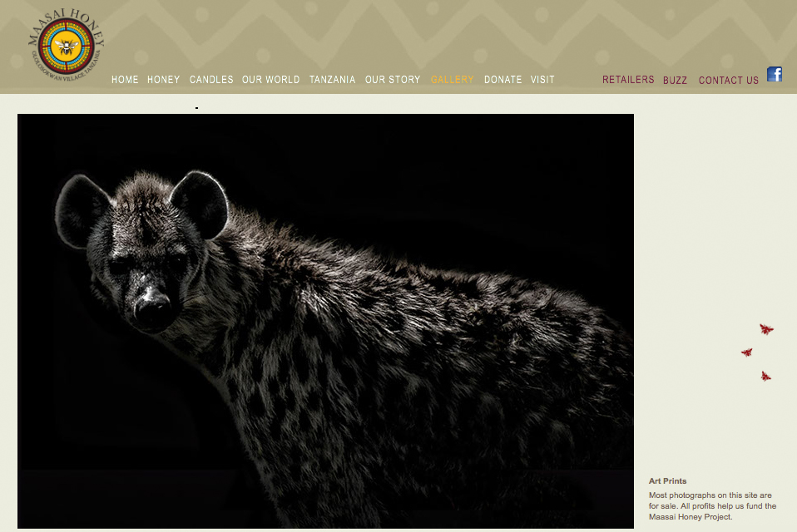Viewport: 797px width, 532px height.
Task: Open the Visit page
Action: [x=542, y=80]
